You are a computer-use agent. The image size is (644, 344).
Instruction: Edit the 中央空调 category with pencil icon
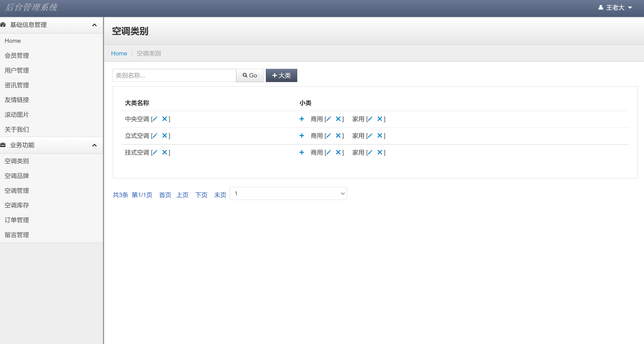click(155, 119)
